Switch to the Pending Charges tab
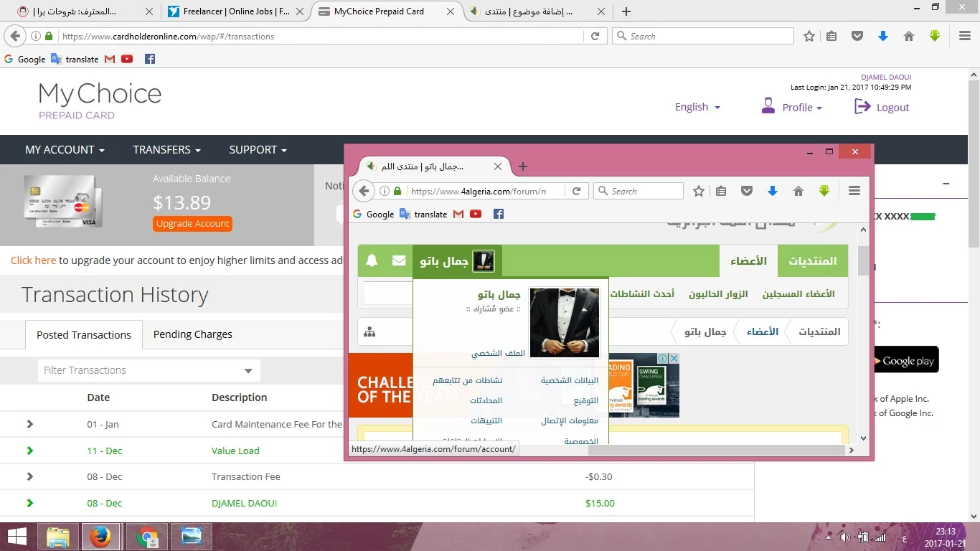The height and width of the screenshot is (551, 980). coord(192,334)
